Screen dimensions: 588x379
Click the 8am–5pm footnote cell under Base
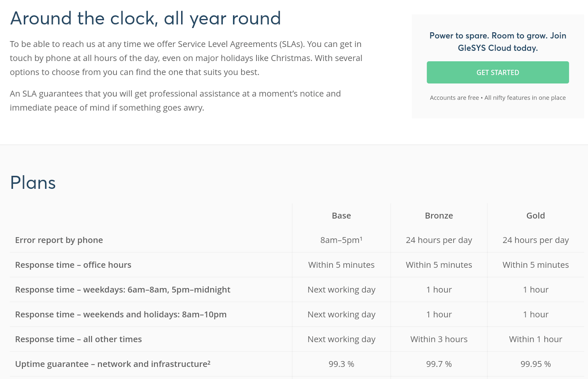pyautogui.click(x=341, y=240)
